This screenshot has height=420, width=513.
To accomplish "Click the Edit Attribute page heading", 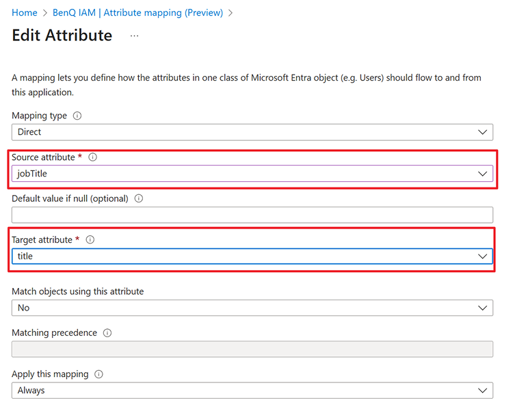I will click(62, 36).
